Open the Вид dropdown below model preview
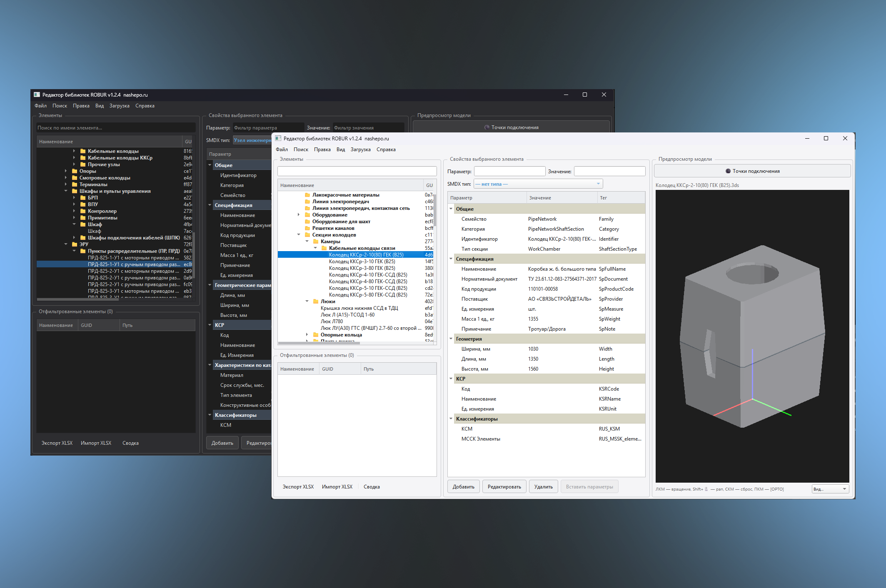 (x=830, y=489)
